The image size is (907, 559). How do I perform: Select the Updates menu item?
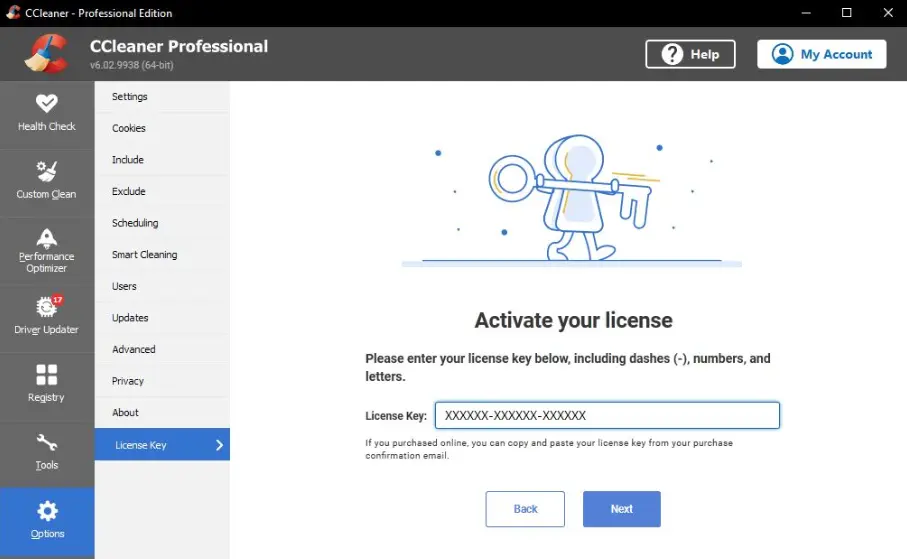(163, 318)
